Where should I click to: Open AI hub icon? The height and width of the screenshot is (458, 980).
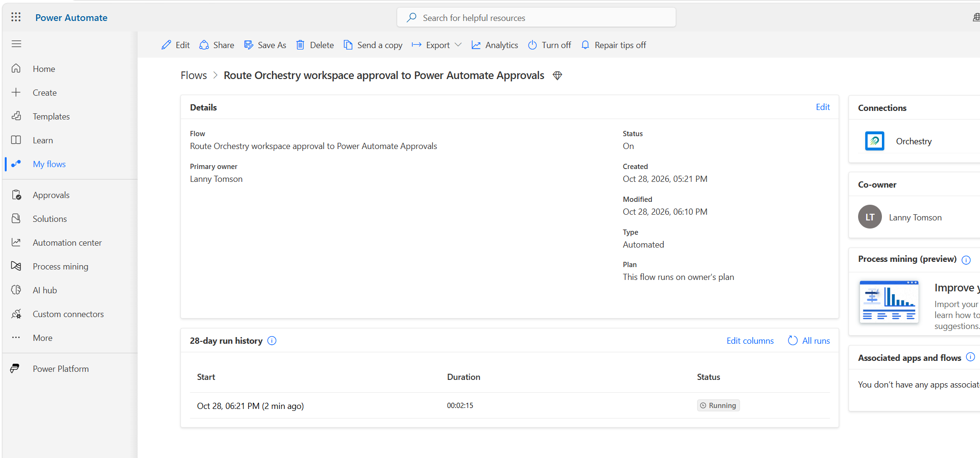(16, 290)
